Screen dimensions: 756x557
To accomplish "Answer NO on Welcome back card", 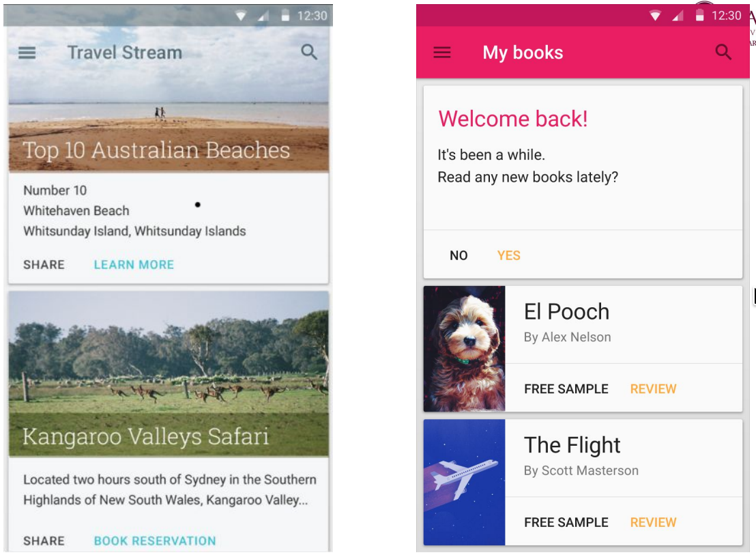I will tap(459, 255).
